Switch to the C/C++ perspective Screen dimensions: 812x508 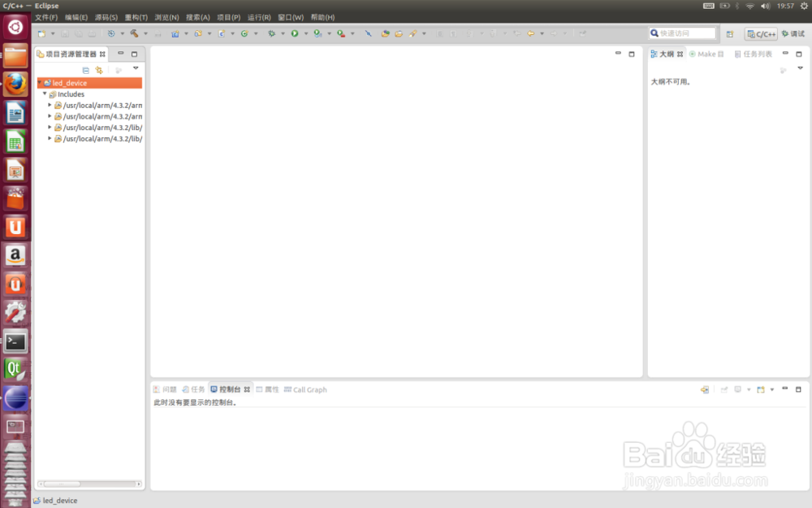762,33
